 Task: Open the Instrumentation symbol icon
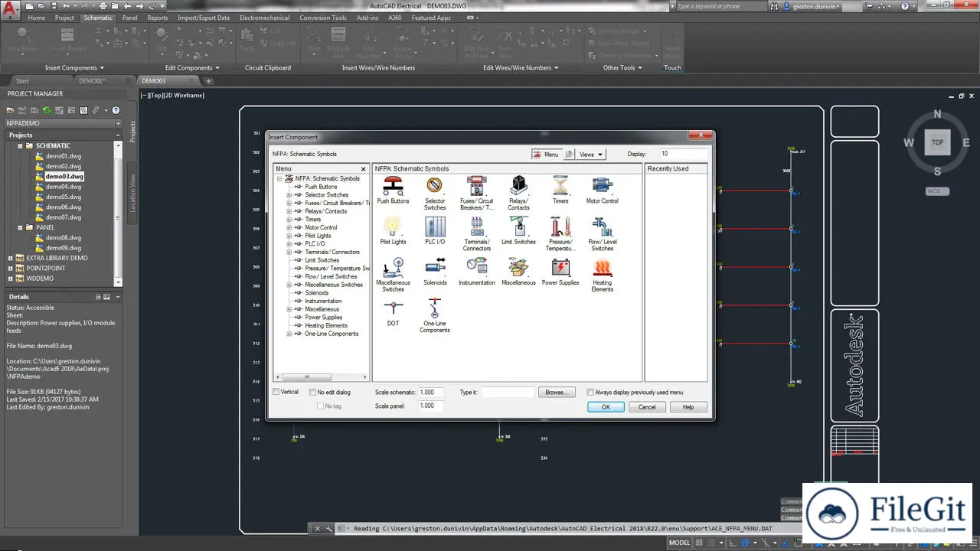click(476, 267)
